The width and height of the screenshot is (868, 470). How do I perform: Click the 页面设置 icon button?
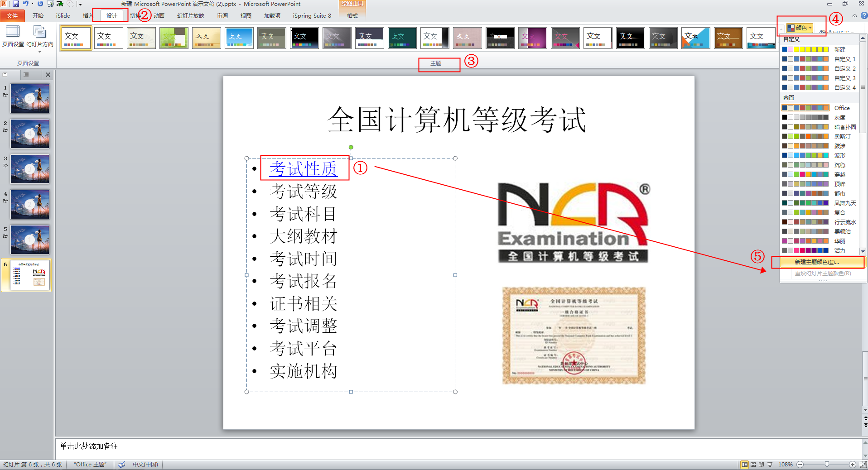(x=13, y=36)
